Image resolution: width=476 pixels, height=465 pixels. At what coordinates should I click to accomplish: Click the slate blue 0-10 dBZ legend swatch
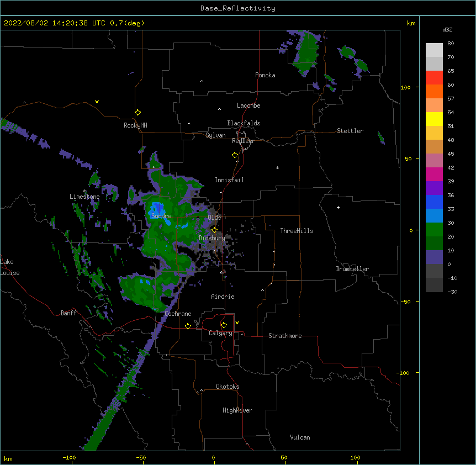[434, 257]
